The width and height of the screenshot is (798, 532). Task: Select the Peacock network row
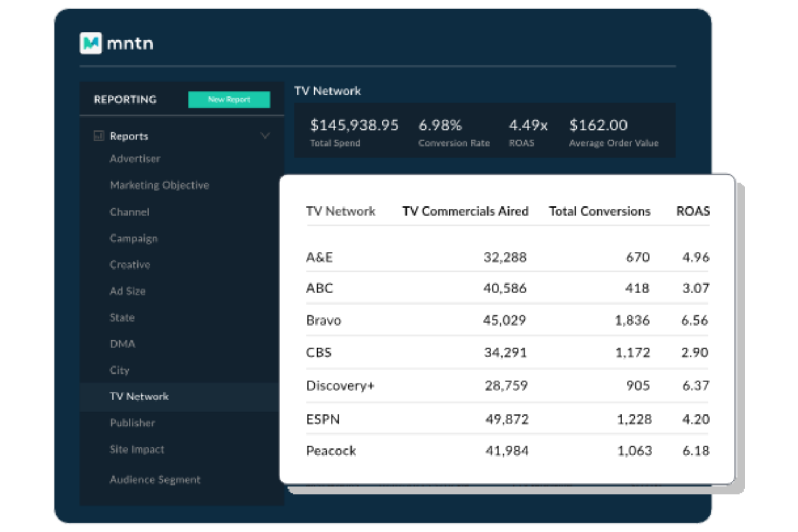(x=507, y=451)
